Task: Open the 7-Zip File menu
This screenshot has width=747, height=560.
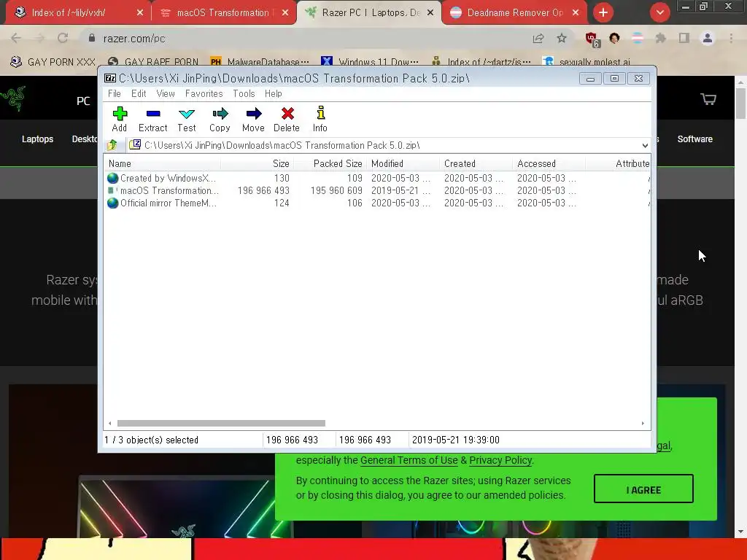Action: point(115,94)
